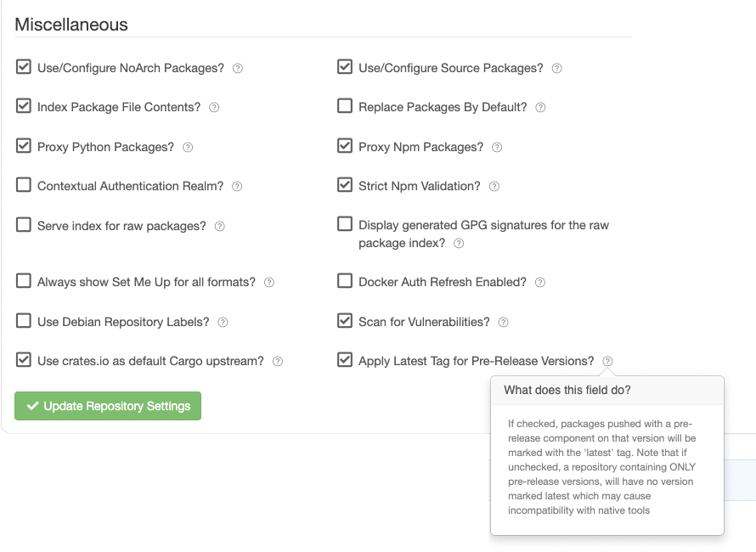Click help icon beside Contextual Authentication Realm
The height and width of the screenshot is (552, 756).
[237, 187]
